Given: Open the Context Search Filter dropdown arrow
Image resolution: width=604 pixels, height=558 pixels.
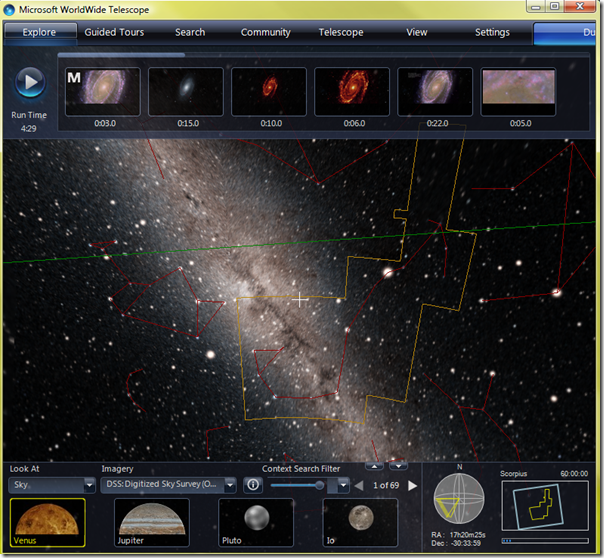Looking at the screenshot, I should [x=343, y=486].
